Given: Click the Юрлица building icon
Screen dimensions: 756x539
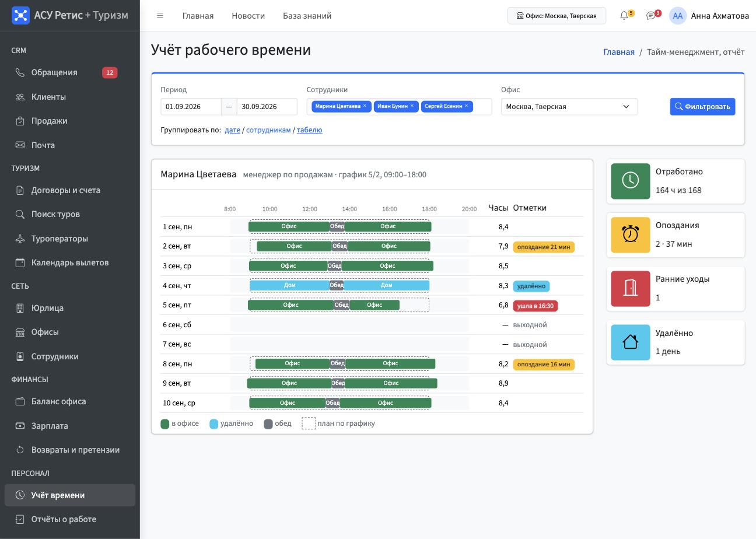Looking at the screenshot, I should click(20, 308).
